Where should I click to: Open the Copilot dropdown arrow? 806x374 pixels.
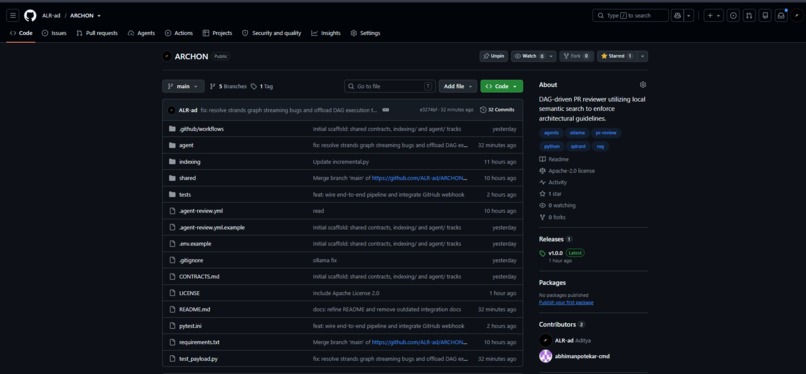pos(689,15)
